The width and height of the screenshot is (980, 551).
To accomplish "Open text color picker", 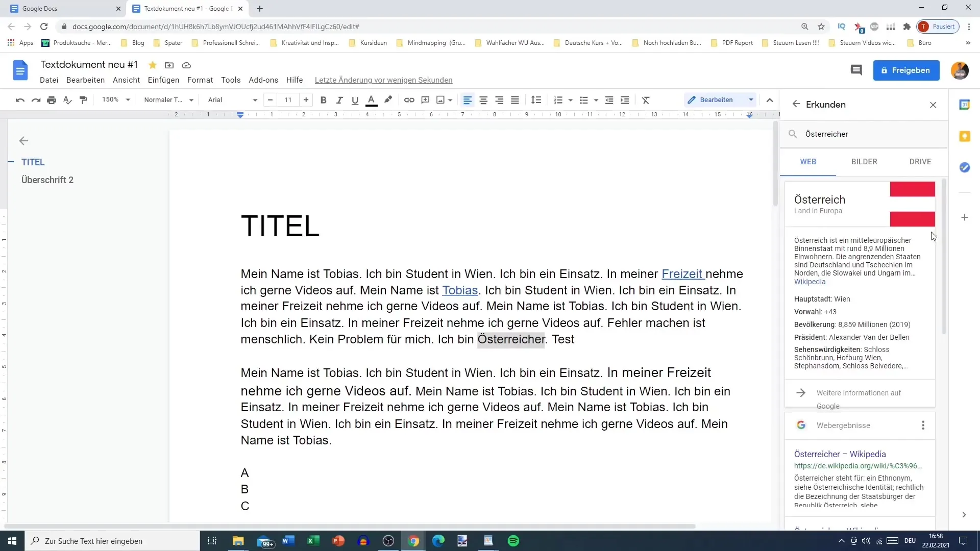I will [372, 100].
